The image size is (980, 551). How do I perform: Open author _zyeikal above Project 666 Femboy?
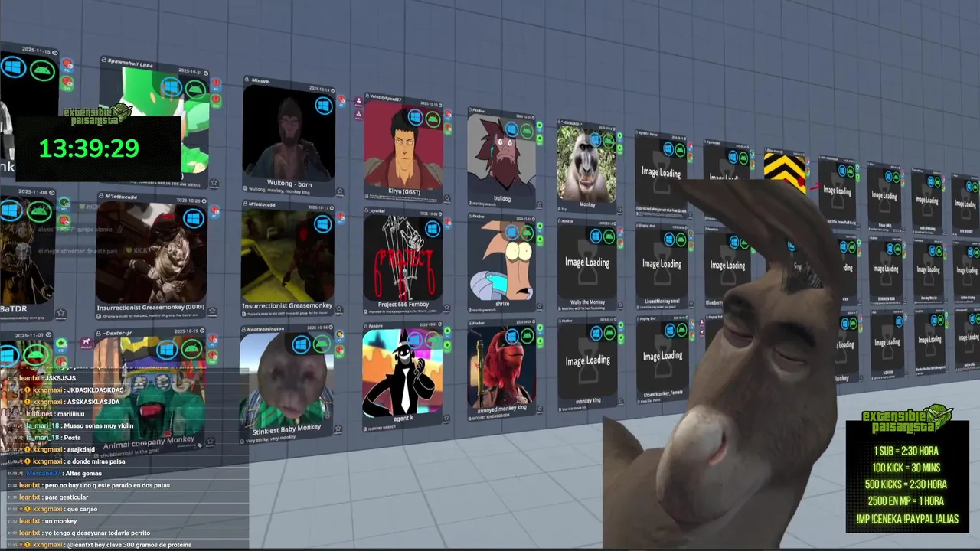click(378, 210)
